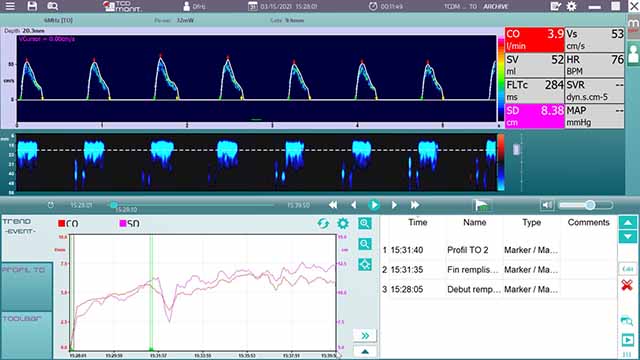Expand trend panel with double chevron
The width and height of the screenshot is (640, 360).
point(364,336)
